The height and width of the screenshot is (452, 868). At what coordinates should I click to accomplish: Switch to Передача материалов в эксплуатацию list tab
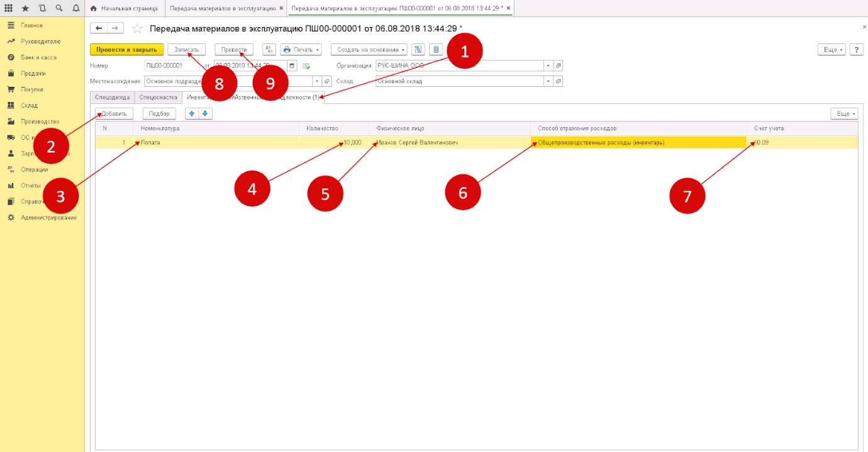coord(223,8)
